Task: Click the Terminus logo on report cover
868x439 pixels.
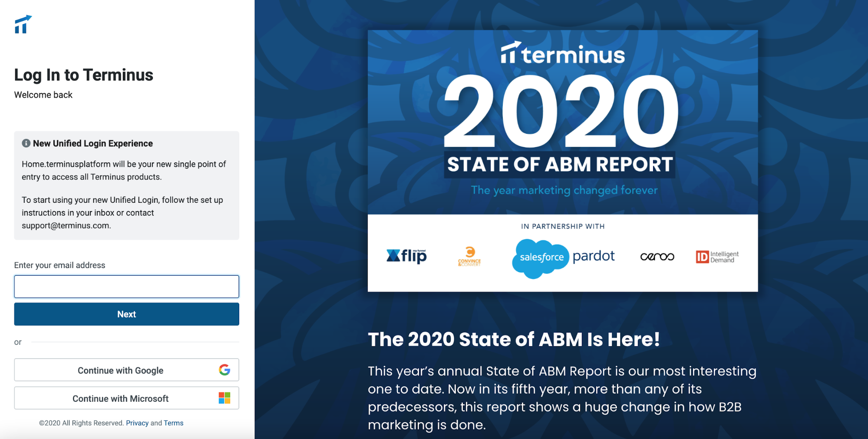Action: point(563,53)
